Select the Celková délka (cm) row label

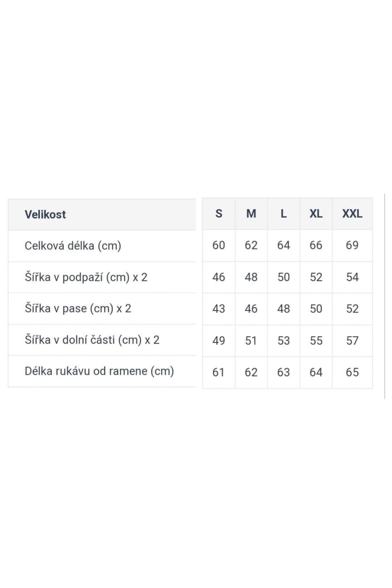click(73, 246)
